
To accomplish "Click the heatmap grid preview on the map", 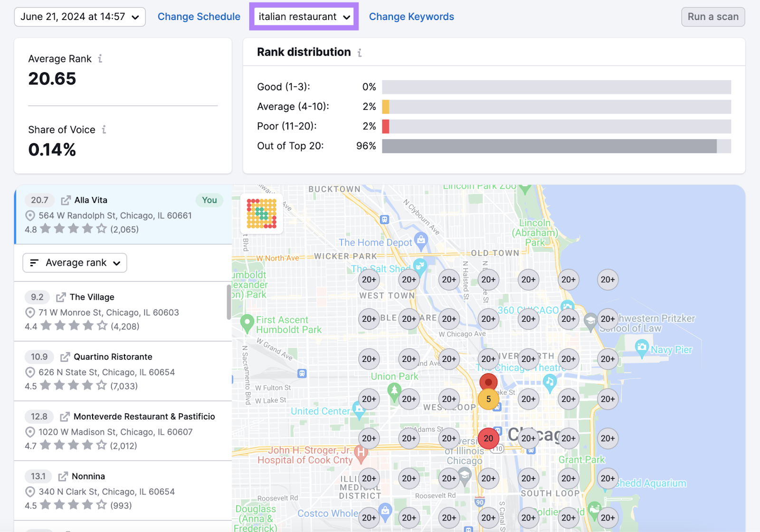I will coord(261,214).
